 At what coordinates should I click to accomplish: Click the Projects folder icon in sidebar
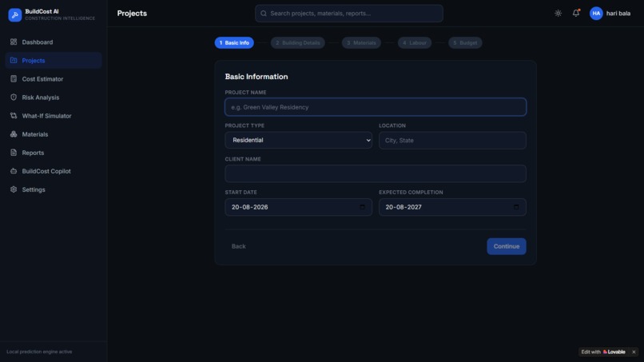[x=14, y=61]
